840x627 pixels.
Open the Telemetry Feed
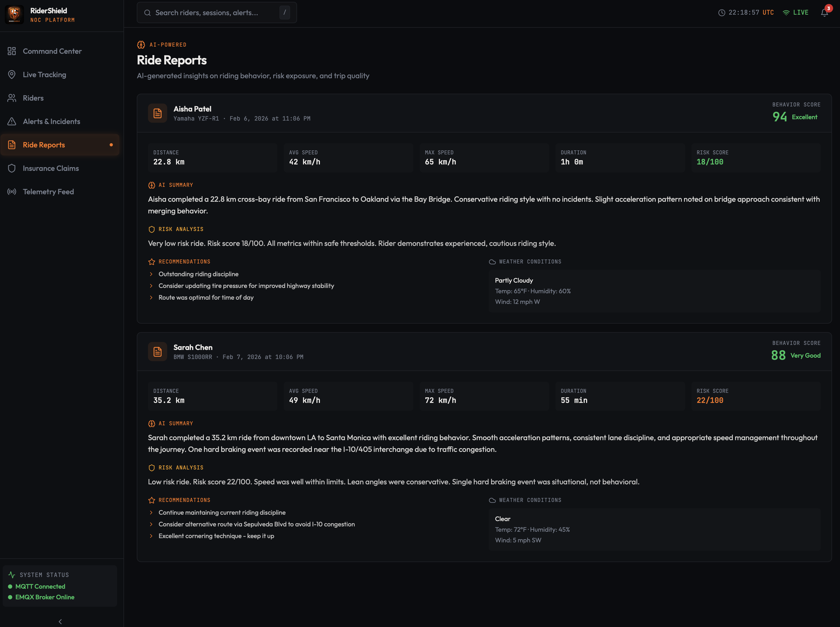pyautogui.click(x=48, y=192)
